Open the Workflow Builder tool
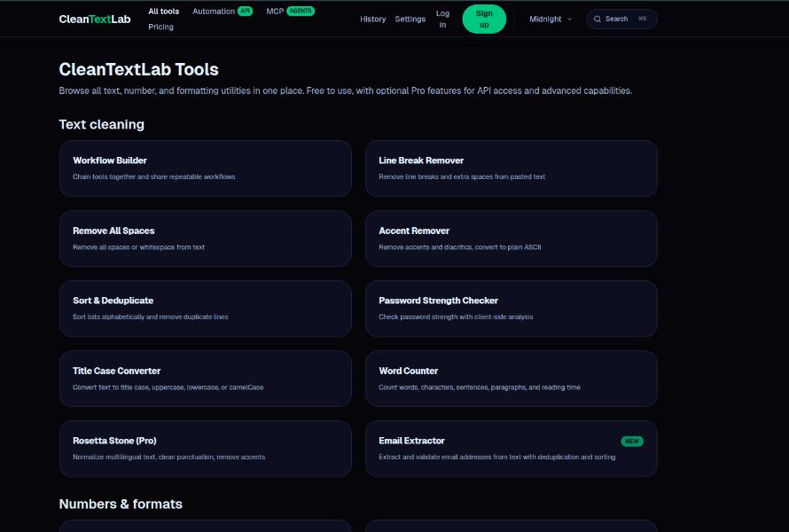Screen dimensions: 789x532 pyautogui.click(x=205, y=168)
